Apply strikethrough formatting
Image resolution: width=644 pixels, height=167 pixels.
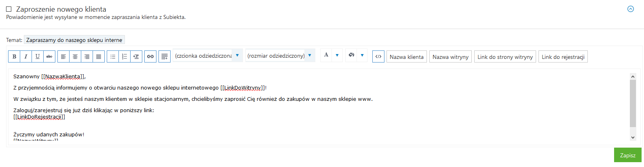(49, 56)
